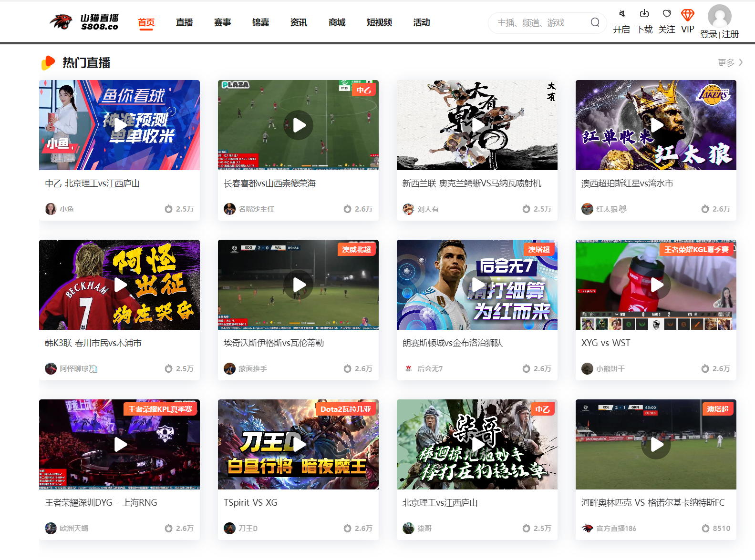This screenshot has height=560, width=755.
Task: Click the 红太狼 streamer avatar
Action: coord(587,209)
